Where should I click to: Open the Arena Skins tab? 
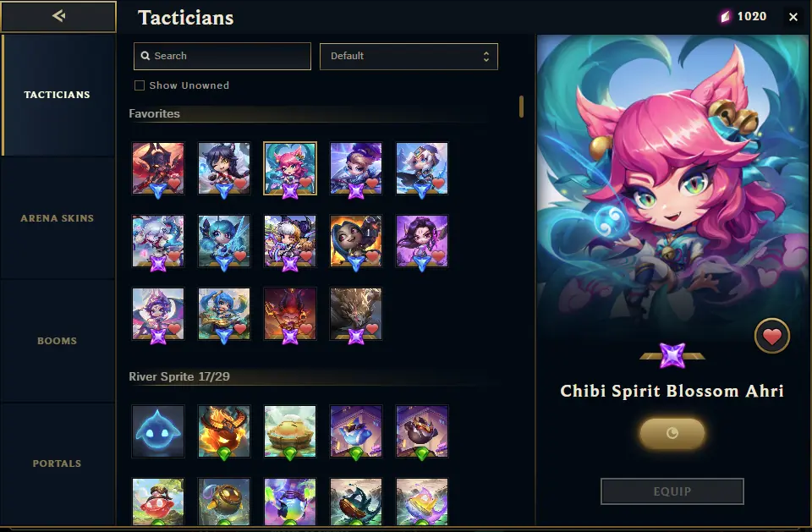click(58, 218)
